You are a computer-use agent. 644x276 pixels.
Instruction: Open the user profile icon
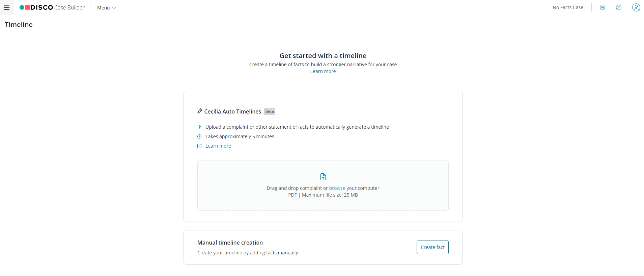[x=636, y=7]
